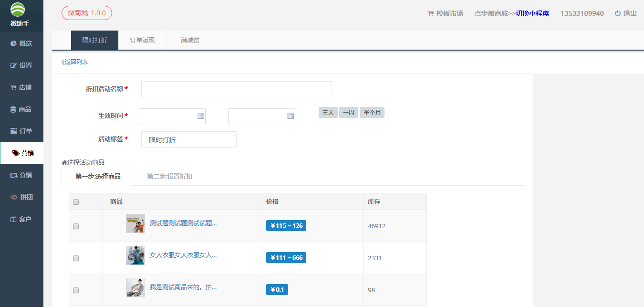Check the box for the ¥115~126 product
This screenshot has width=644, height=307.
pyautogui.click(x=76, y=226)
